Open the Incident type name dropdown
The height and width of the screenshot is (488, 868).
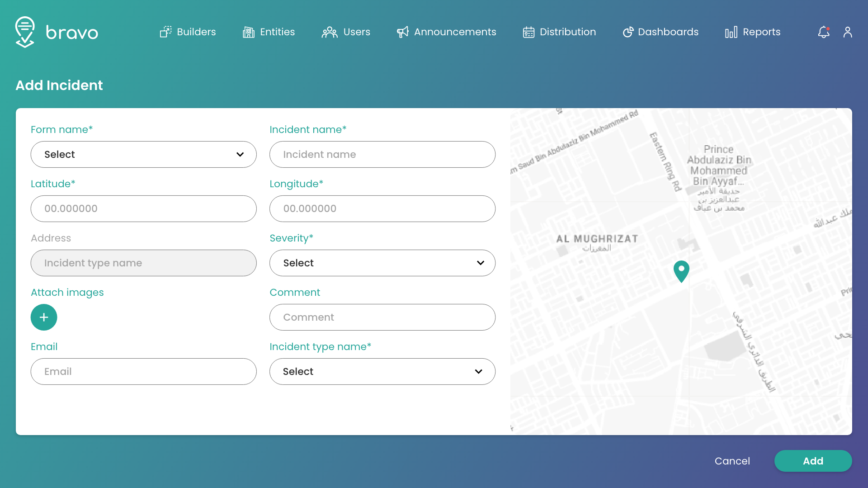pos(382,371)
